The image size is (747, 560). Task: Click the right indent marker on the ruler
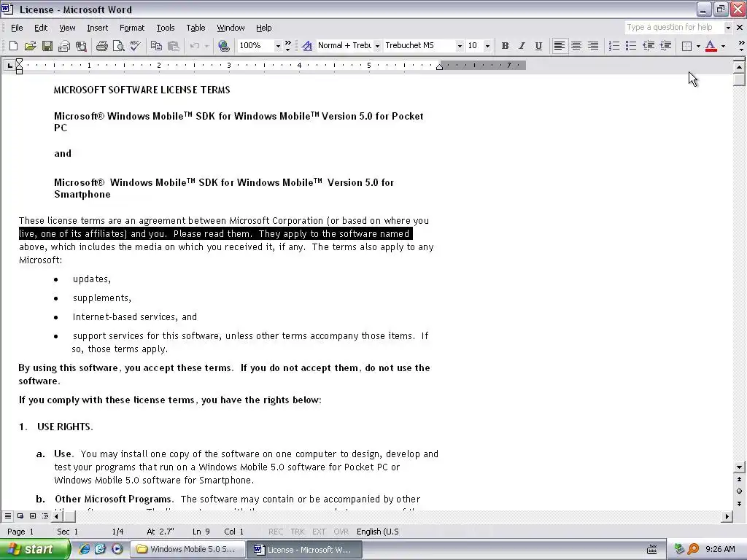[x=440, y=67]
